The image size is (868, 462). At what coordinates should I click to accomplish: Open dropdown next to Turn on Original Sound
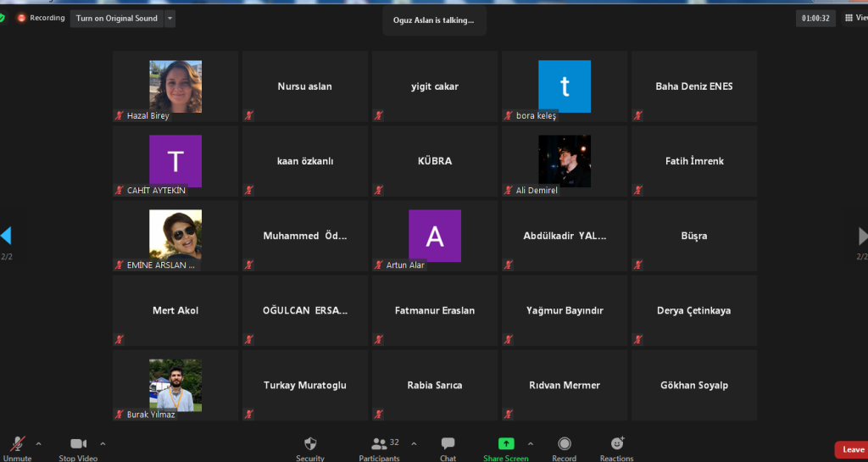(170, 18)
